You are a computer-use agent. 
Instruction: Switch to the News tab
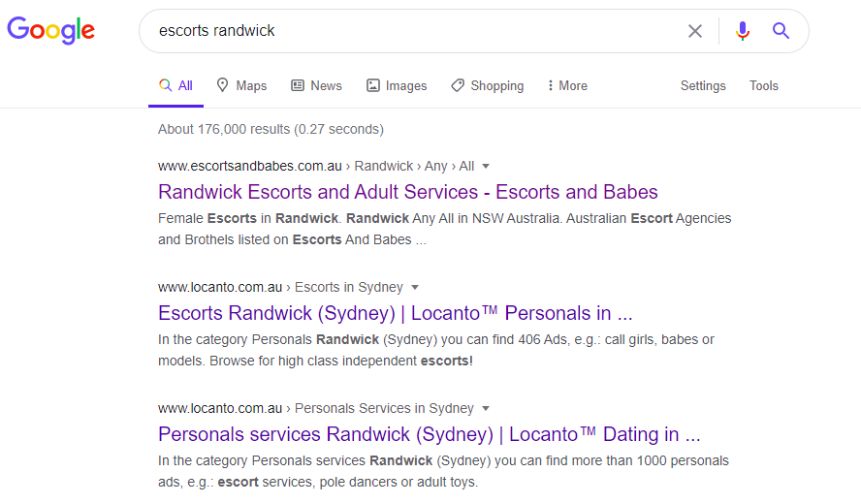316,85
